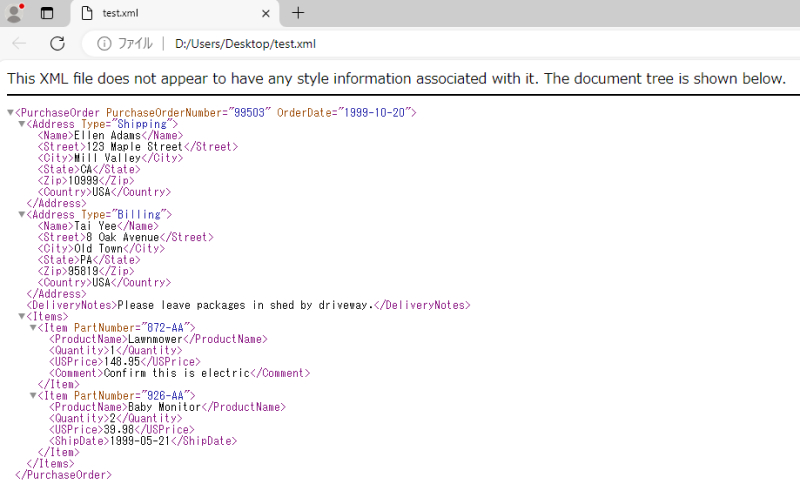Collapse the Billing Address node
800x501 pixels.
pyautogui.click(x=22, y=215)
